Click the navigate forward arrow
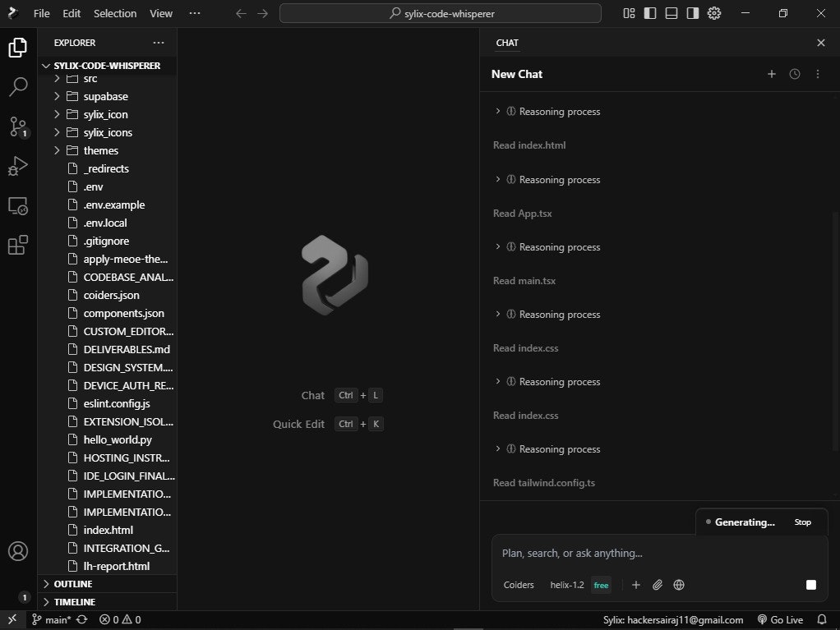The height and width of the screenshot is (630, 840). (x=262, y=13)
